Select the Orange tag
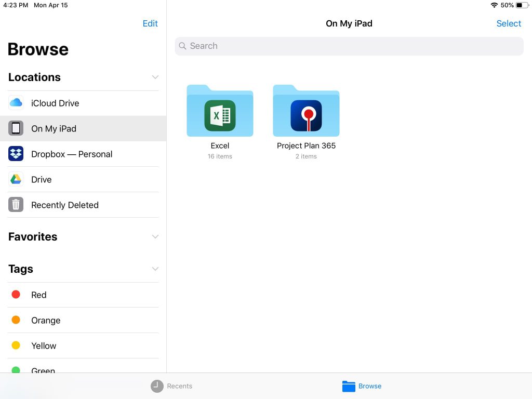 46,320
